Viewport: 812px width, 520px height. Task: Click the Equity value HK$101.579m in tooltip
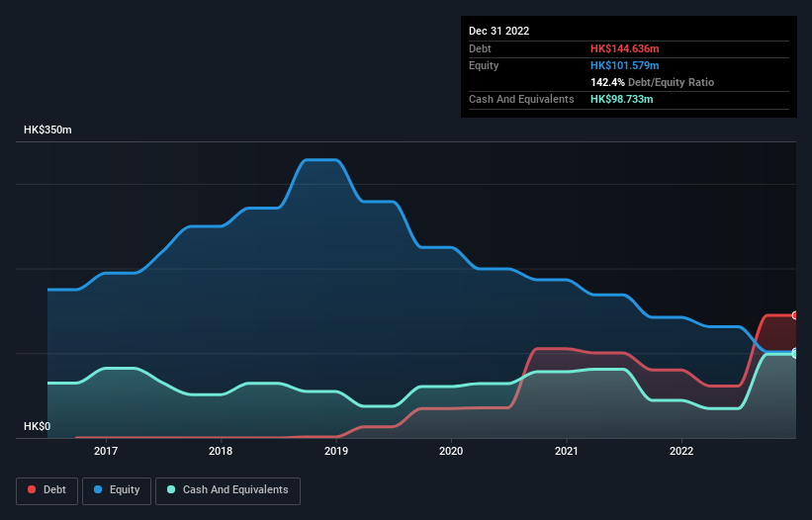point(624,65)
